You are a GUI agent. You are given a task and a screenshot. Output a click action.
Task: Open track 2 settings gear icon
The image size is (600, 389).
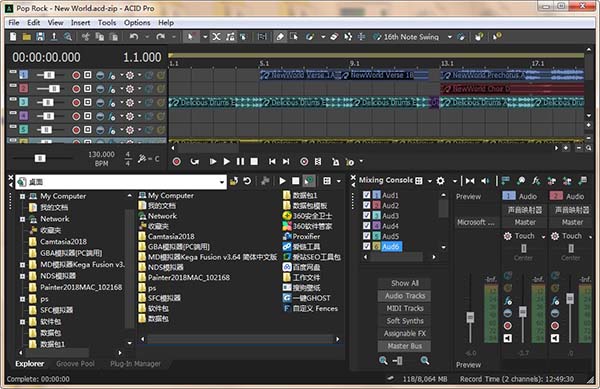[130, 89]
